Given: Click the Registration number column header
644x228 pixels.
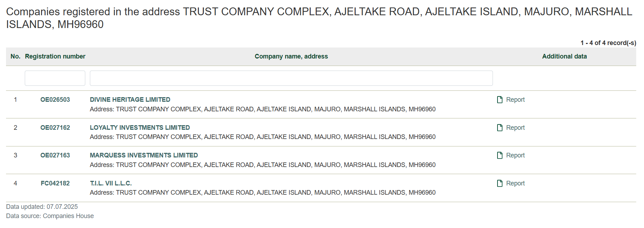Looking at the screenshot, I should 55,56.
